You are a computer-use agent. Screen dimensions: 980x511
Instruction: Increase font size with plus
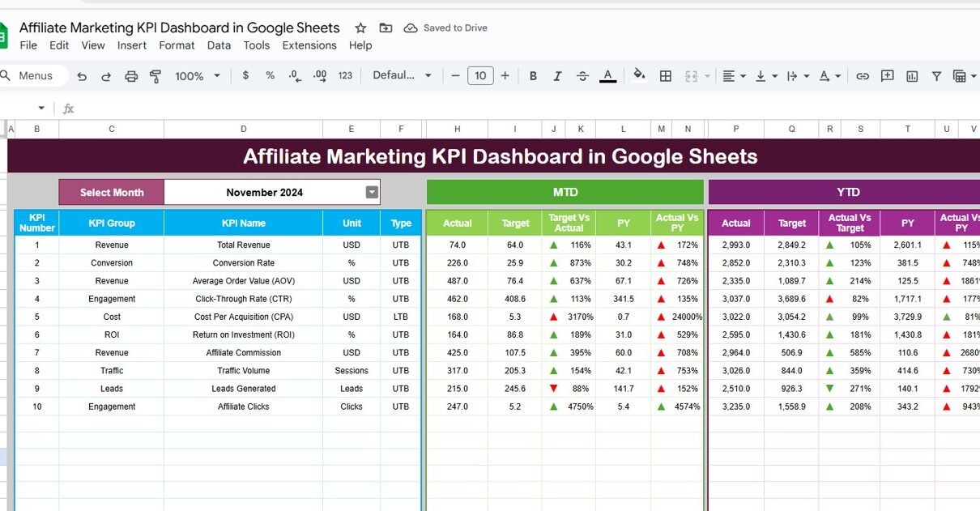pos(505,75)
